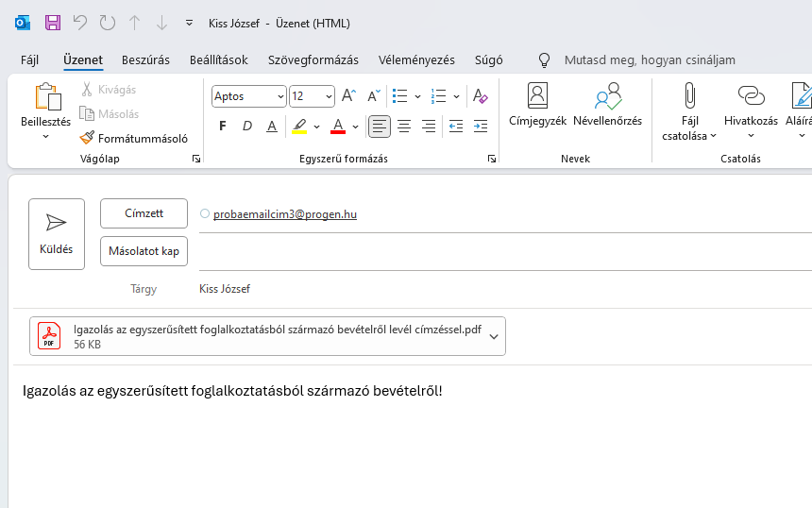Click the Formátummásoló format painter
The width and height of the screenshot is (812, 508).
[x=134, y=138]
